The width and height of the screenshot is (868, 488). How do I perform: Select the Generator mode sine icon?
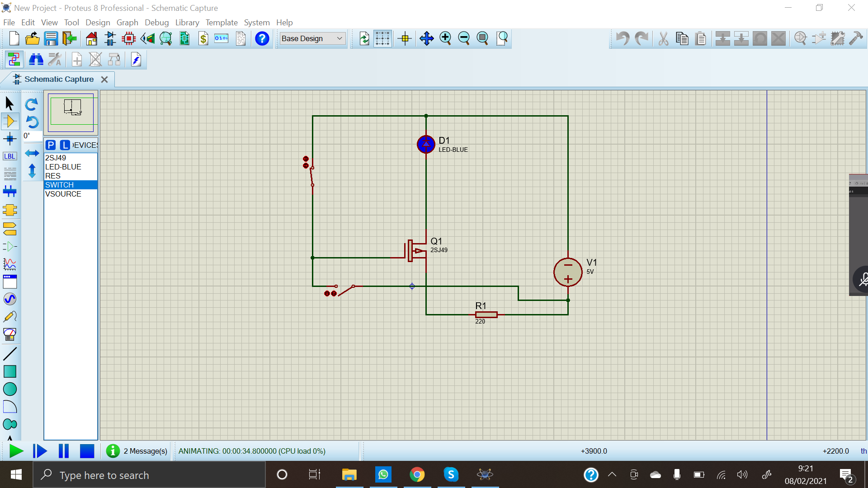[x=10, y=299]
